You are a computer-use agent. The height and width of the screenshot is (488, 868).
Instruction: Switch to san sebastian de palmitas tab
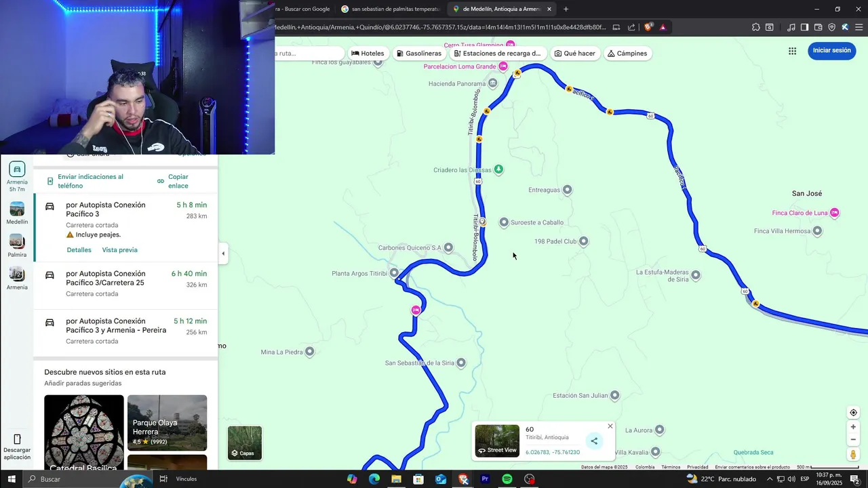pyautogui.click(x=391, y=9)
